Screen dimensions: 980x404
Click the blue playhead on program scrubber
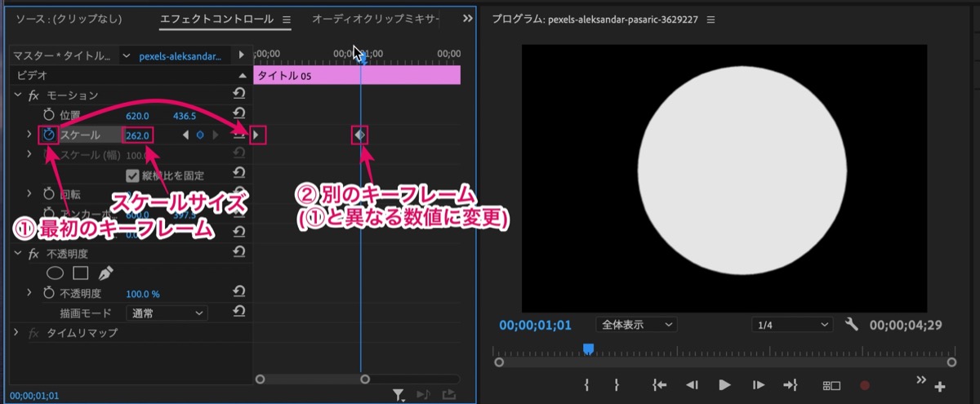point(588,349)
